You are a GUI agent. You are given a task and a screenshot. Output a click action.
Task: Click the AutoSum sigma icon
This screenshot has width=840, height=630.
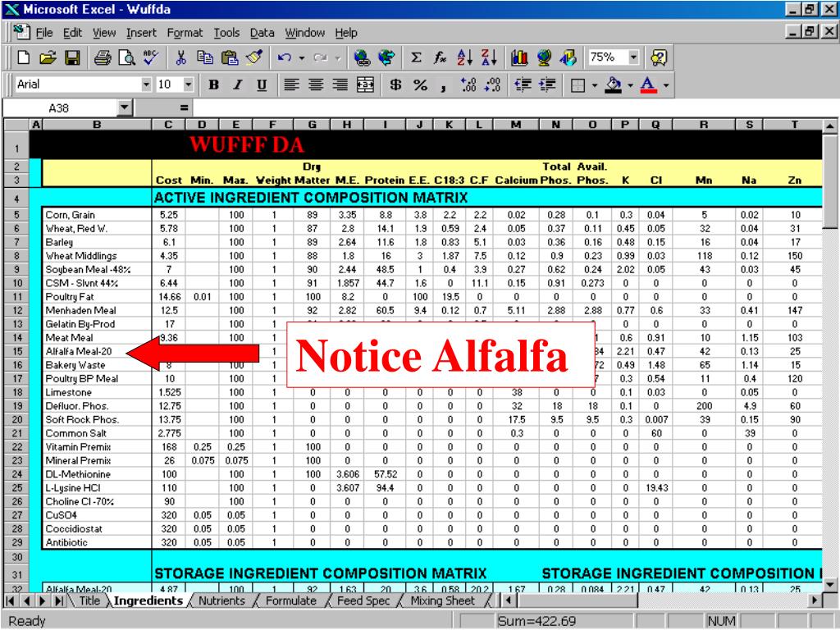pos(416,57)
